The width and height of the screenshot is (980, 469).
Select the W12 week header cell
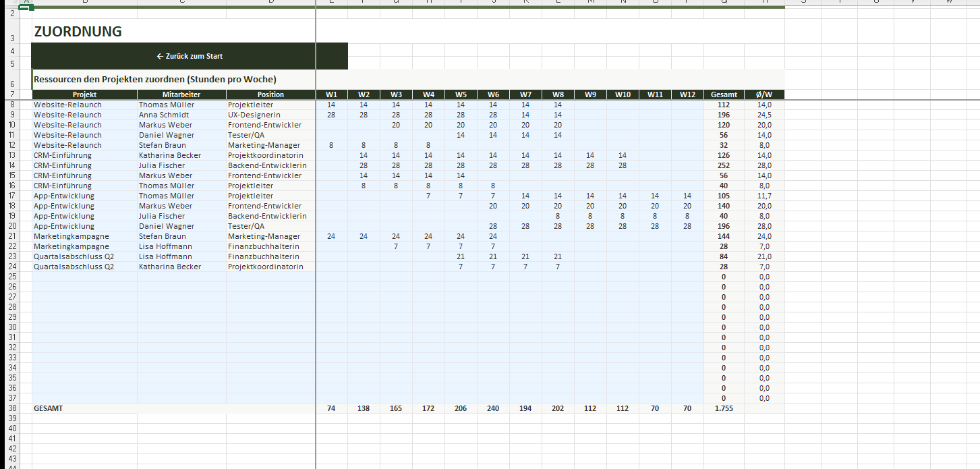[x=687, y=94]
